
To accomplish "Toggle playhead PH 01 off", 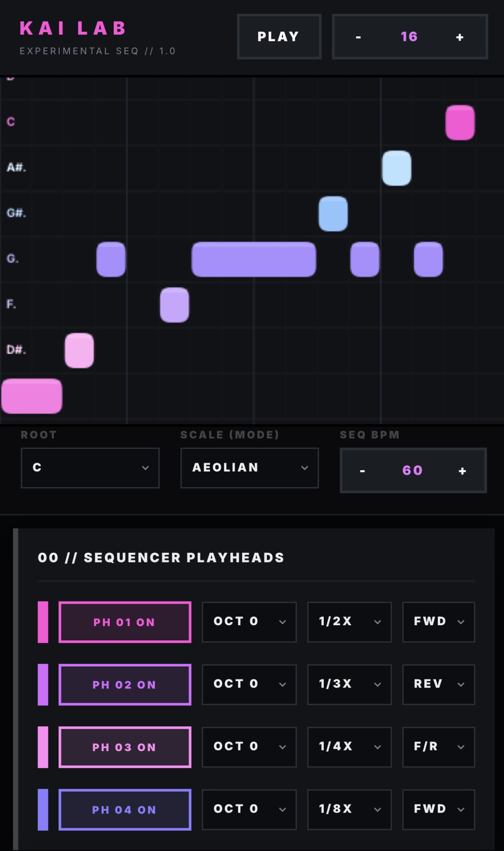I will point(125,622).
